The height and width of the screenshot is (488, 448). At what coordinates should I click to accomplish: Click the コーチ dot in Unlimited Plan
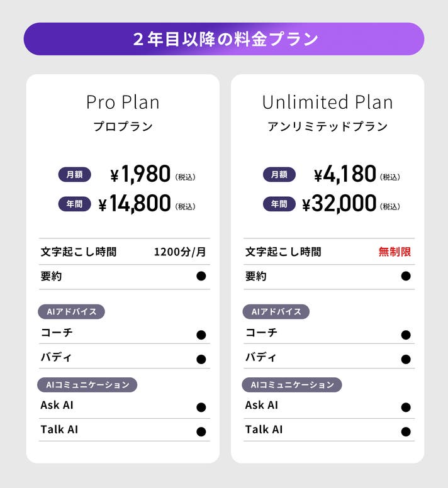(x=406, y=335)
